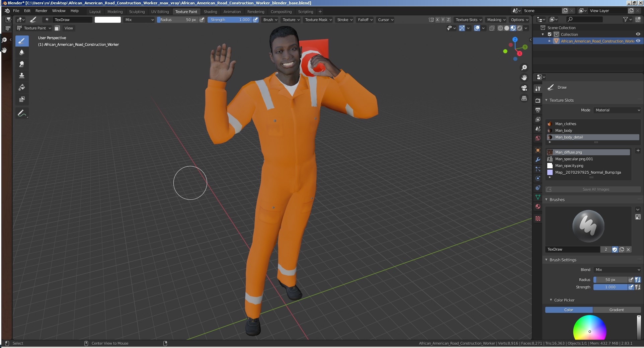Image resolution: width=644 pixels, height=348 pixels.
Task: Open the Brush dropdown in header
Action: (x=270, y=20)
